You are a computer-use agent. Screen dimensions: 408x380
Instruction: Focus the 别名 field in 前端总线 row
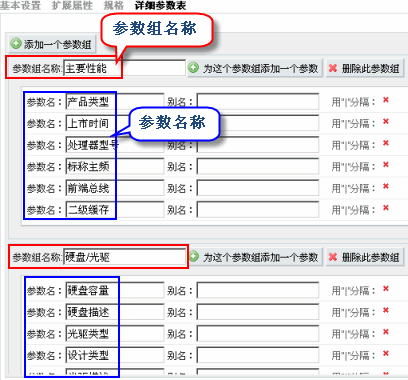click(x=258, y=188)
